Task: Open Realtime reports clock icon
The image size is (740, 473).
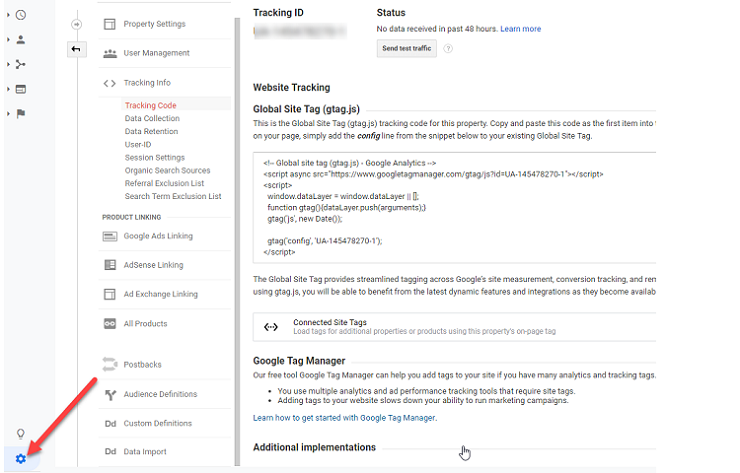Action: (x=21, y=15)
